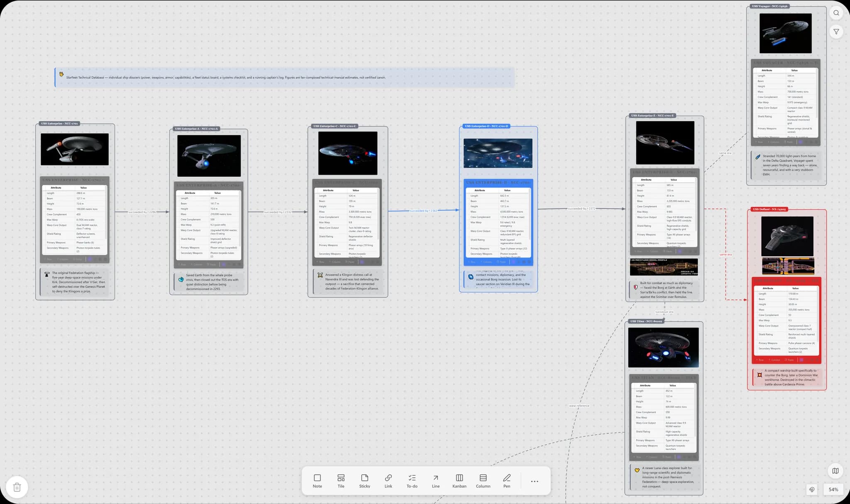Screen dimensions: 850x504
Task: Click the purple swatch in Titan table footer
Action: (679, 457)
